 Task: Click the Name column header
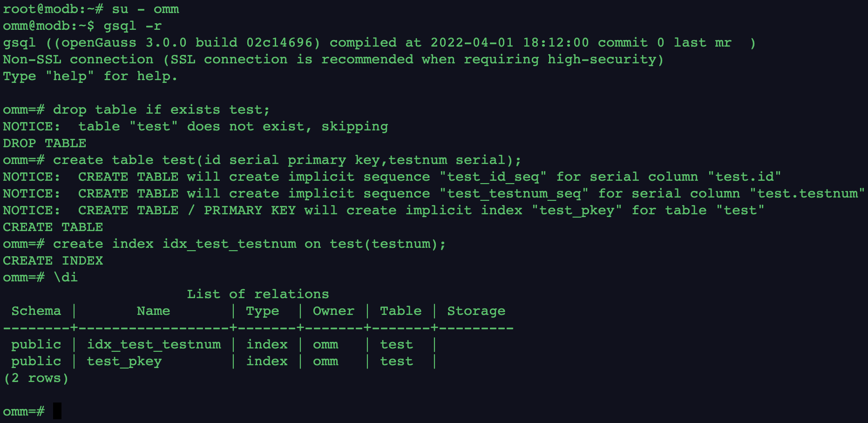pos(153,311)
